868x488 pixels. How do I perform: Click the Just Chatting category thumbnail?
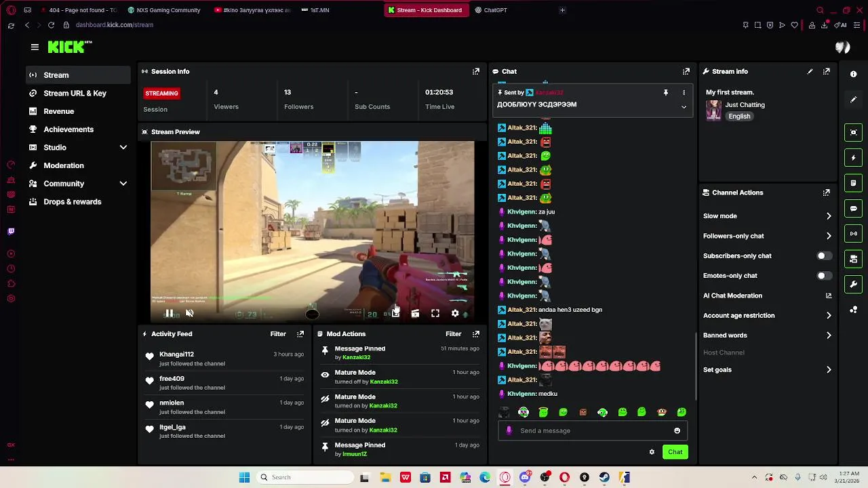click(x=713, y=110)
